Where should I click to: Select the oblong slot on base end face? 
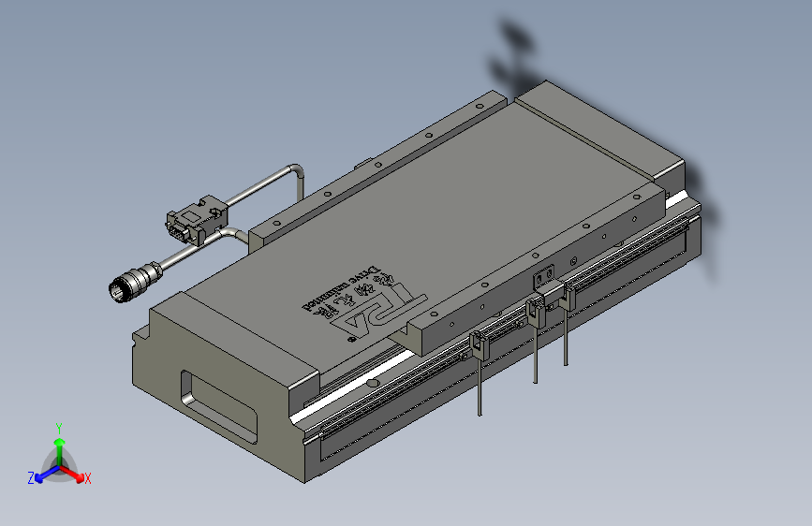click(218, 407)
